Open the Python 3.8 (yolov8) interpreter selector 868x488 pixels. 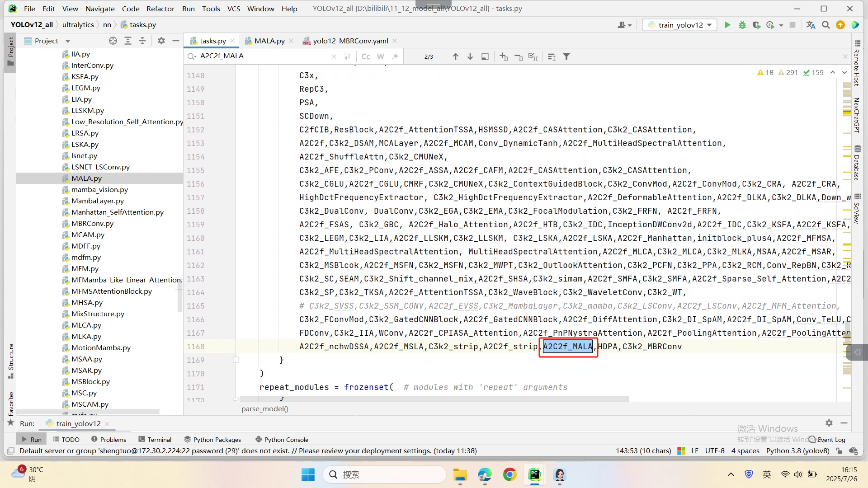[798, 451]
